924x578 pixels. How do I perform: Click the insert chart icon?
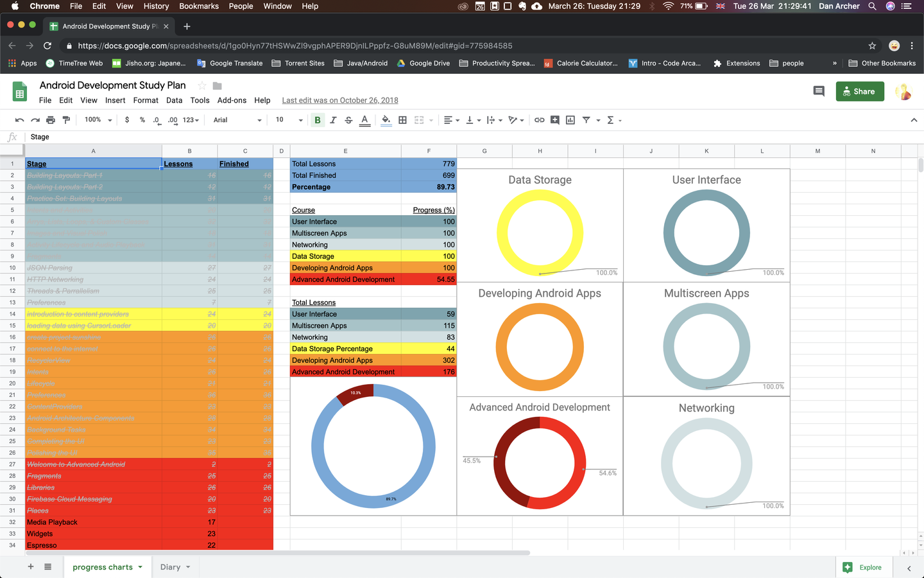pos(570,120)
